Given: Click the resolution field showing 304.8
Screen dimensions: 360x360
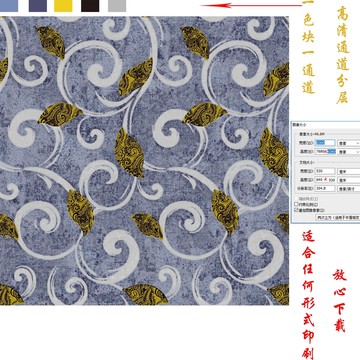Looking at the screenshot, I should (325, 188).
